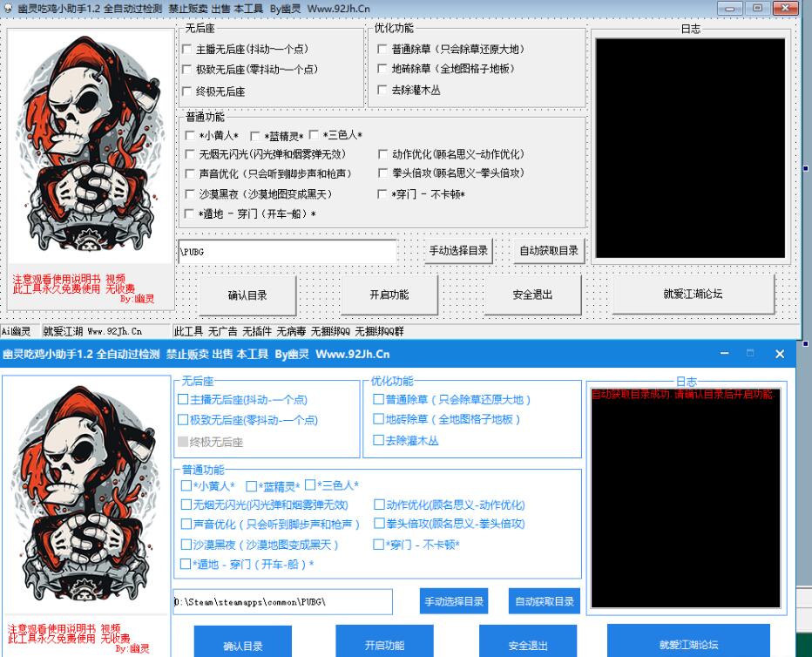The image size is (812, 657).
Task: Tick 极致无后座 checkbox in the gray designer window
Action: [x=187, y=70]
